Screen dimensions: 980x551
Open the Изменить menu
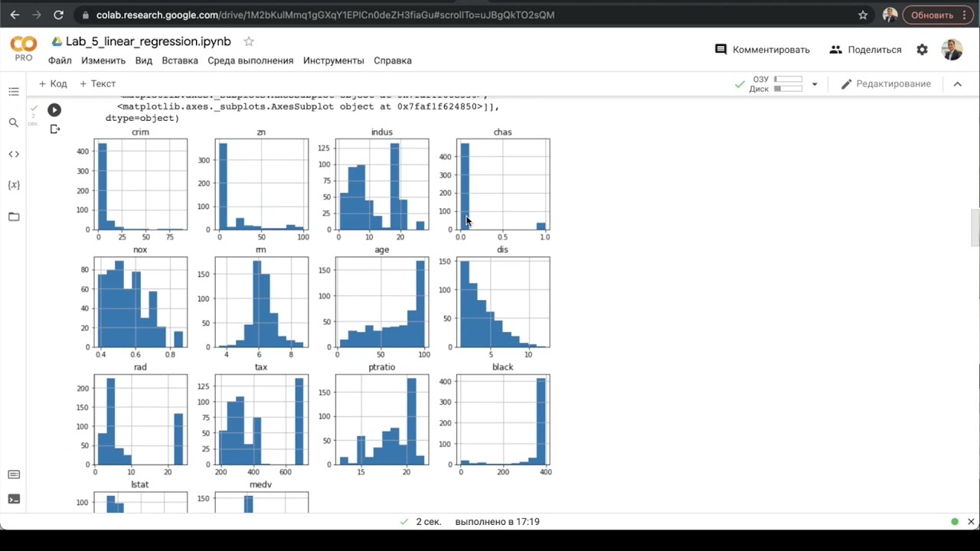pyautogui.click(x=103, y=60)
